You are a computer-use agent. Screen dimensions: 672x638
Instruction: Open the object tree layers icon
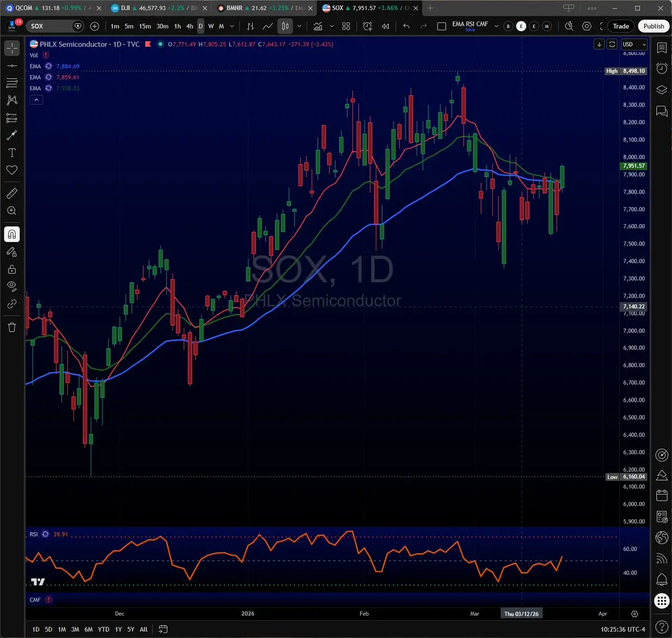tap(661, 90)
